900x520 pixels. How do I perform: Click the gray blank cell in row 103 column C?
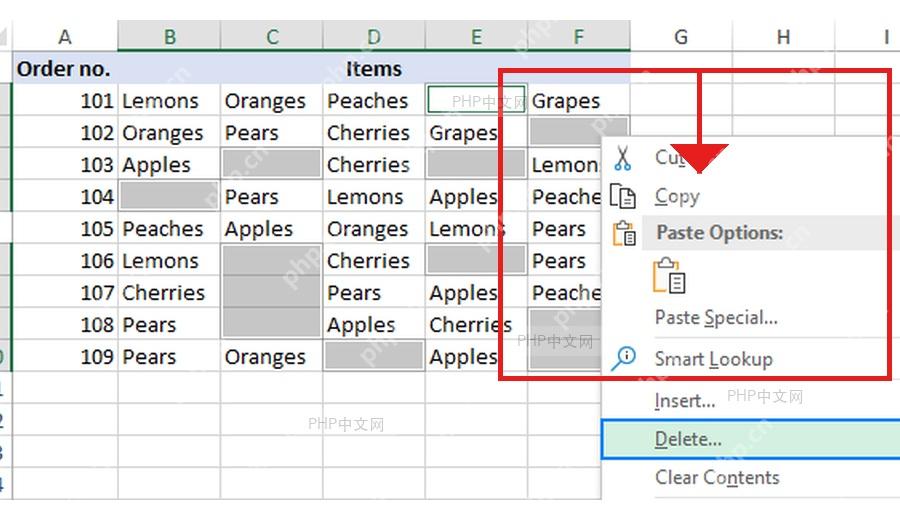tap(272, 165)
